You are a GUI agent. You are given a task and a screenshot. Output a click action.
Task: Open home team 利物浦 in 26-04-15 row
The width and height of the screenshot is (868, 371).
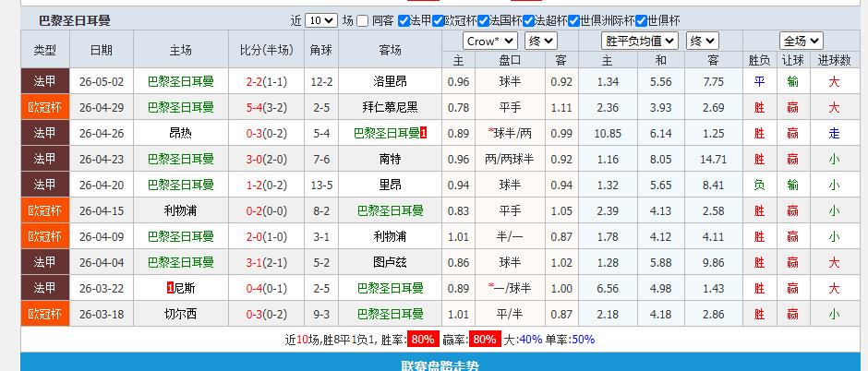click(x=180, y=210)
